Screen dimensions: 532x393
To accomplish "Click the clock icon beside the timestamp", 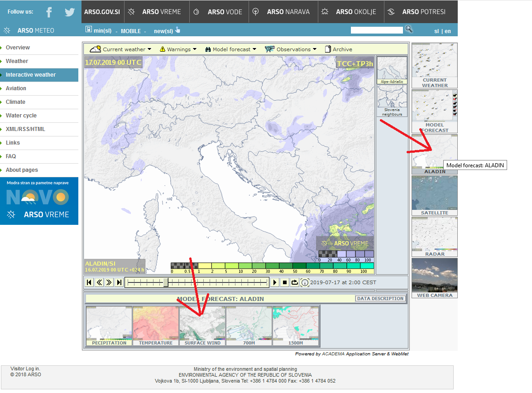I will coord(305,282).
